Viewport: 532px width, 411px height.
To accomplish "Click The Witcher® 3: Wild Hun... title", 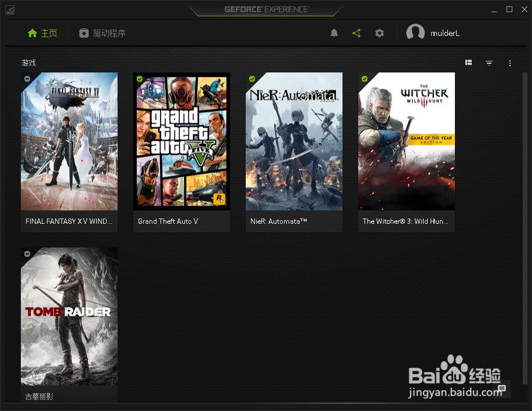I will [406, 221].
